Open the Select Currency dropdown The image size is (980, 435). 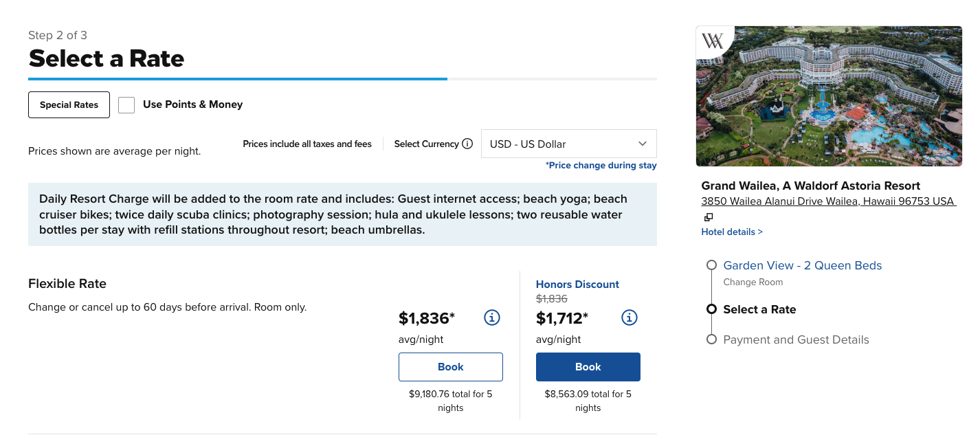569,144
